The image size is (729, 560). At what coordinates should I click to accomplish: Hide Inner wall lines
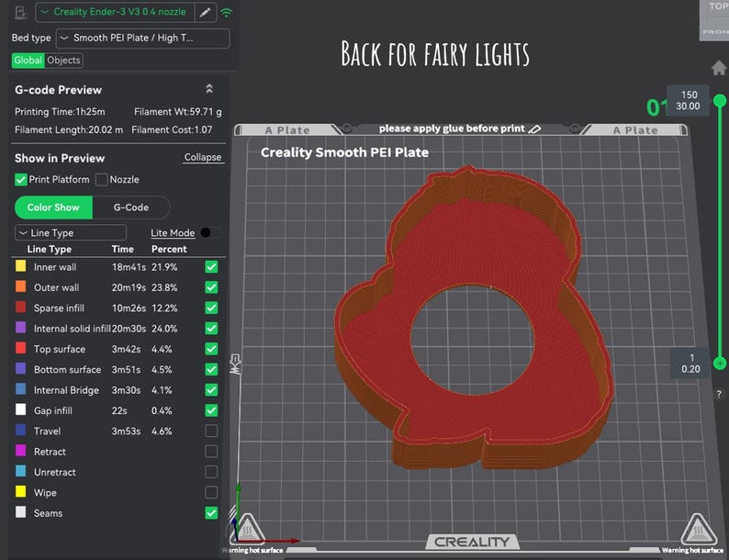pos(211,267)
